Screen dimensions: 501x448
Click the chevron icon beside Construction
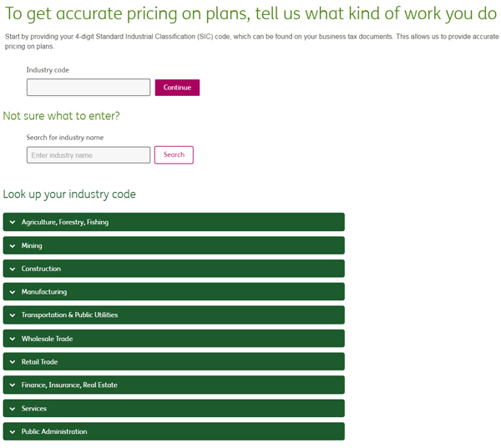point(13,269)
